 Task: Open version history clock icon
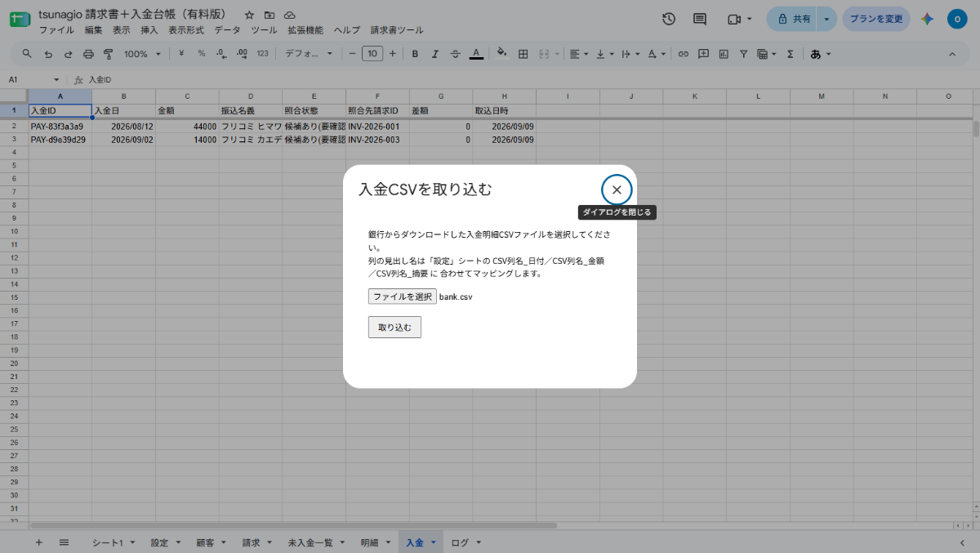click(x=669, y=19)
